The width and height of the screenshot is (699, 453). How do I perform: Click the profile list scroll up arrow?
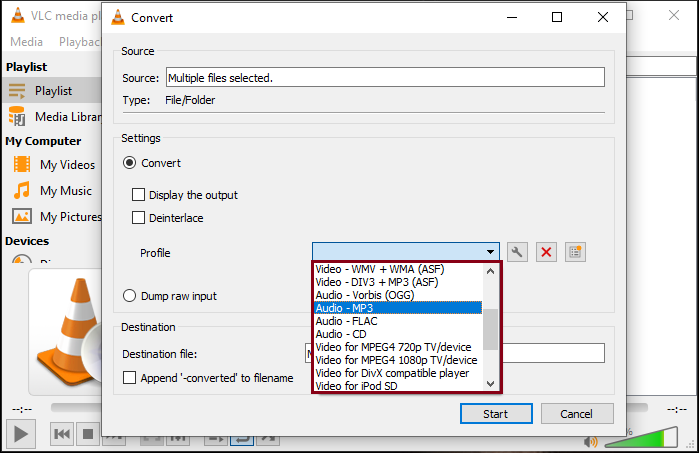[490, 271]
